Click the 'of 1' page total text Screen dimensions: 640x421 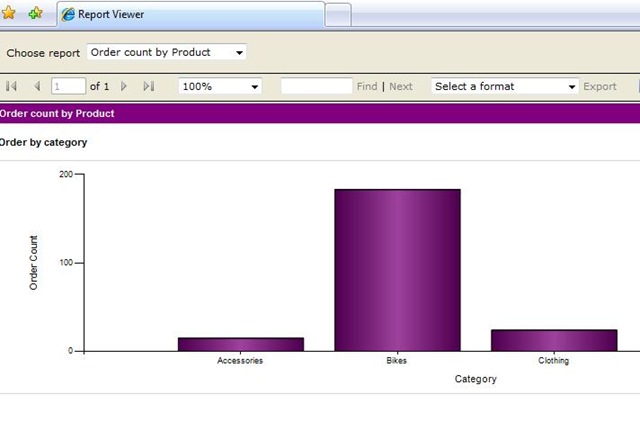100,86
